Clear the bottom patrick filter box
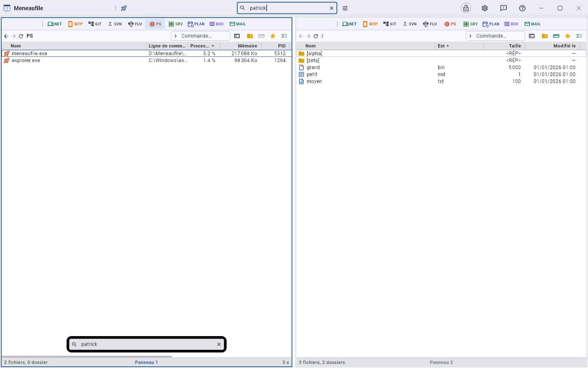Viewport: 588px width, 368px height. coord(219,344)
